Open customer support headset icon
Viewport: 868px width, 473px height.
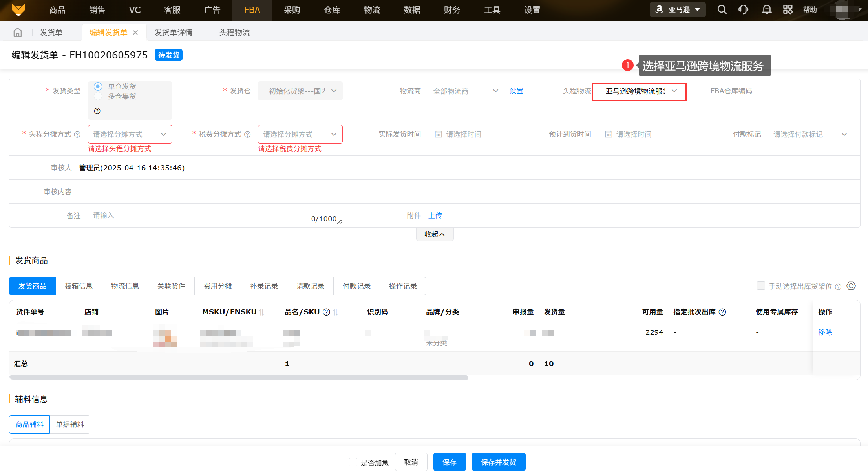743,10
